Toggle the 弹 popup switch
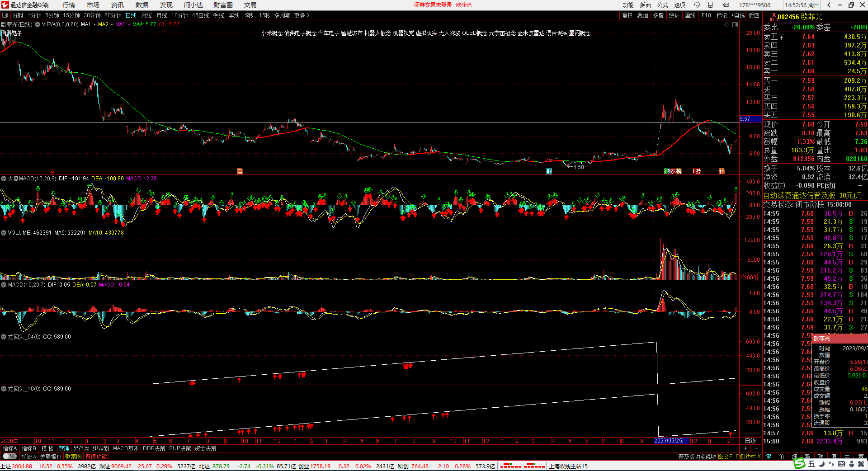Viewport: 868px width, 471px height. [10, 457]
